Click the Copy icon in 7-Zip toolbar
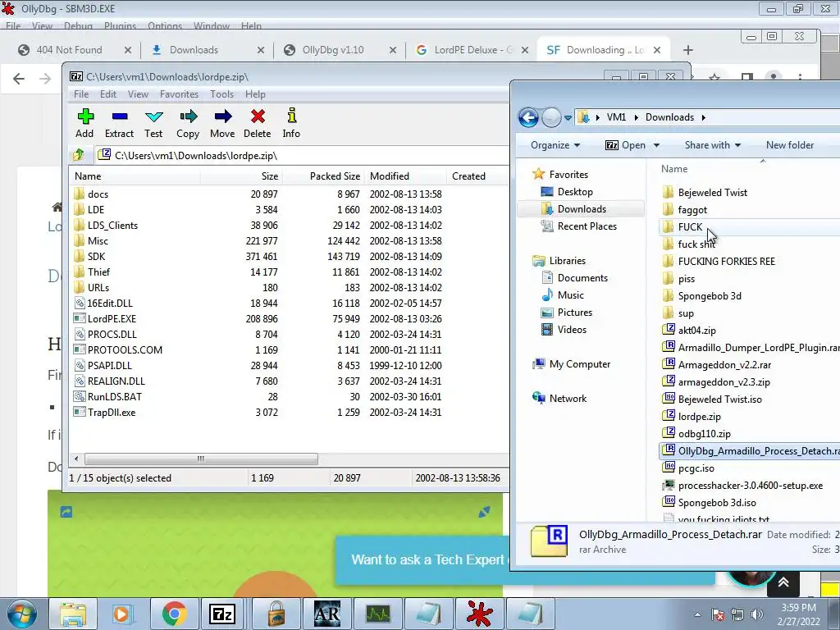This screenshot has height=630, width=840. point(188,116)
